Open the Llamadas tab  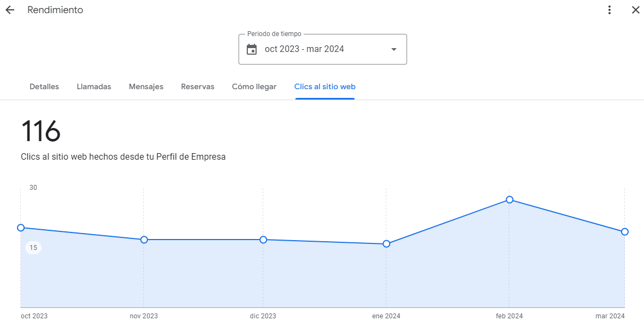(x=94, y=86)
